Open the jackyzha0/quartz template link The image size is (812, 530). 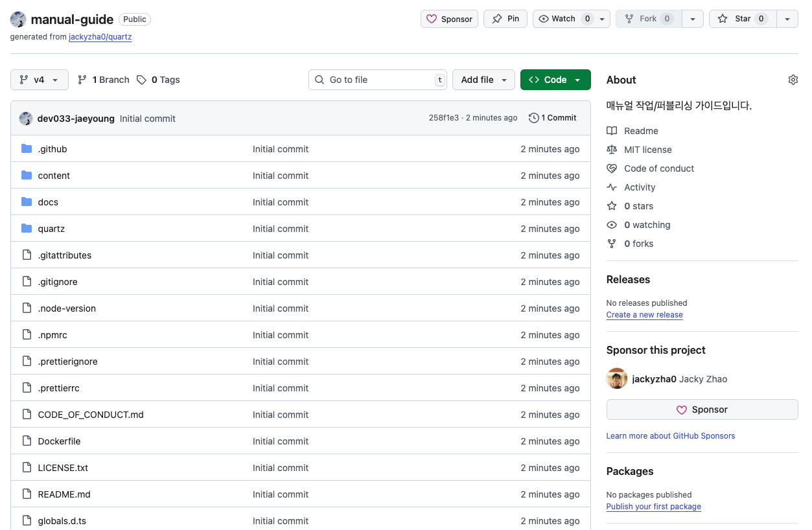[x=100, y=37]
